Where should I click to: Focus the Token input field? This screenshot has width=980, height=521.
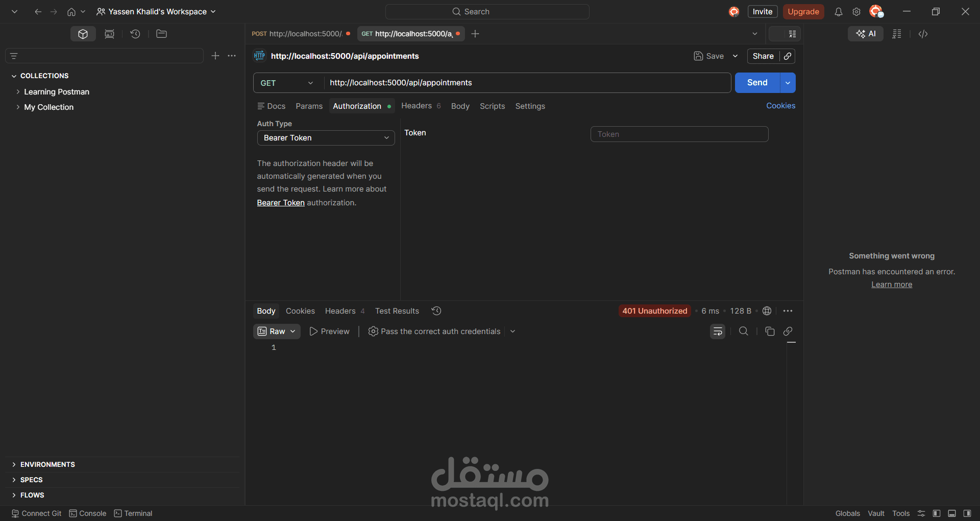click(x=679, y=134)
